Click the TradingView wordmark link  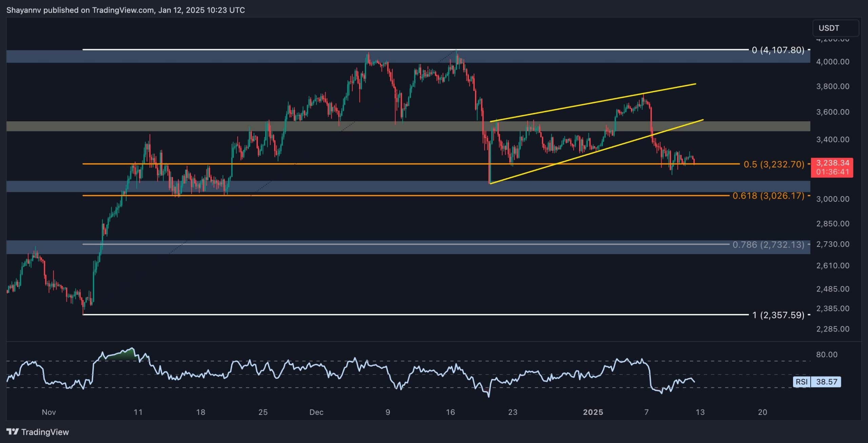point(45,432)
